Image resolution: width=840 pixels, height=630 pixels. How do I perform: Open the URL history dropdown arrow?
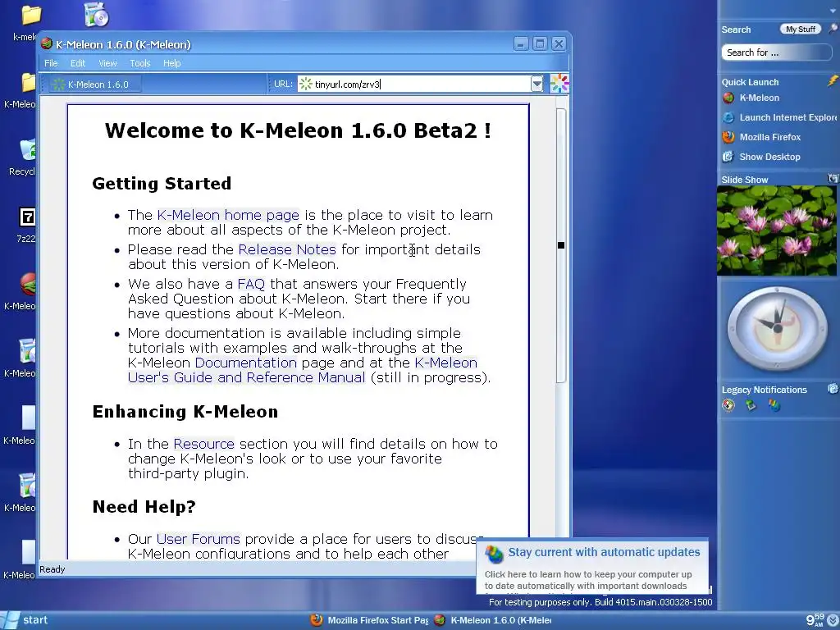click(x=536, y=84)
